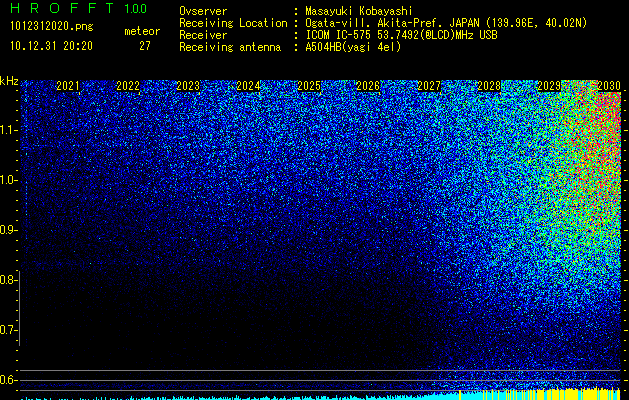Click the Ovserver label

tap(203, 11)
